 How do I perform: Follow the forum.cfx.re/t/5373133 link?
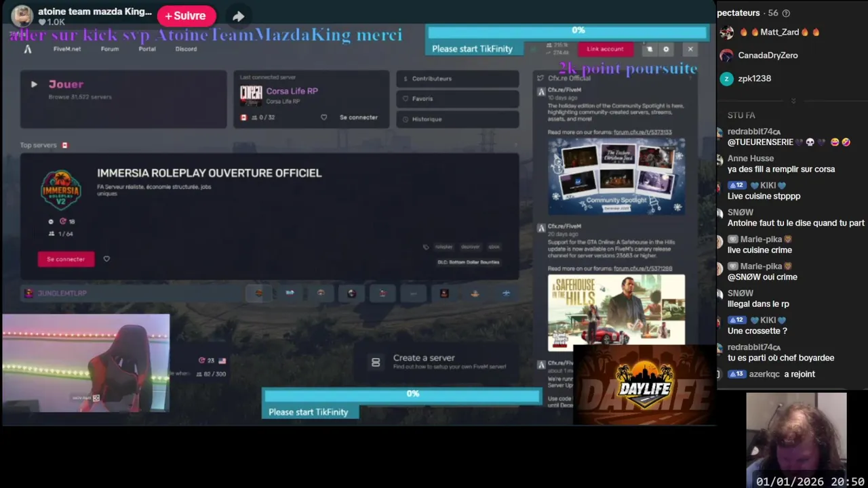point(643,132)
